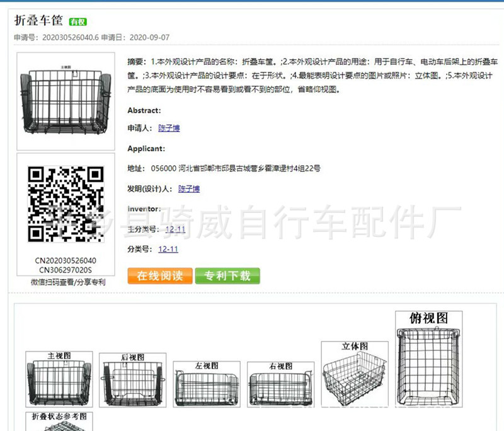Open the 右视图 thumbnail

[280, 384]
